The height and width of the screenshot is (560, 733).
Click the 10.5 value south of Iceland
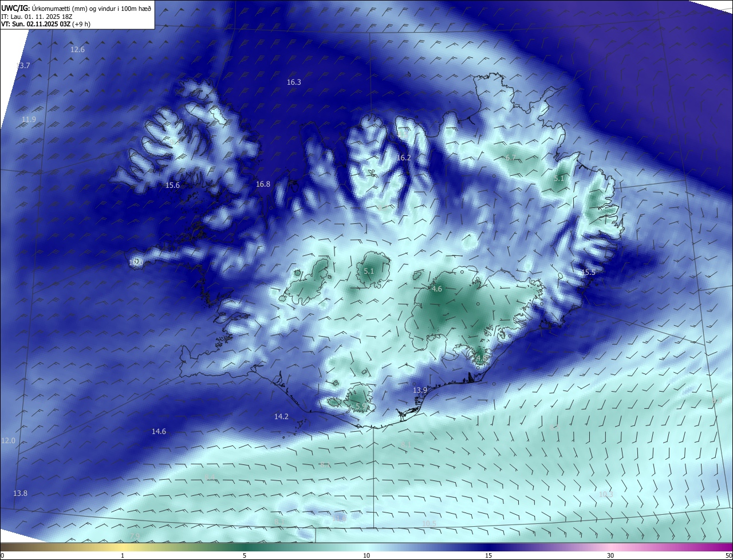429,524
